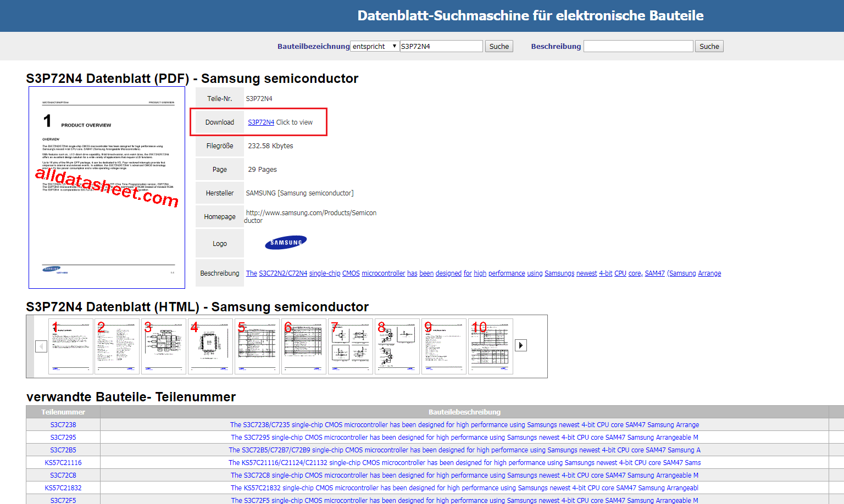844x504 pixels.
Task: Select the '232.58 Kbytes' file size value
Action: 270,146
